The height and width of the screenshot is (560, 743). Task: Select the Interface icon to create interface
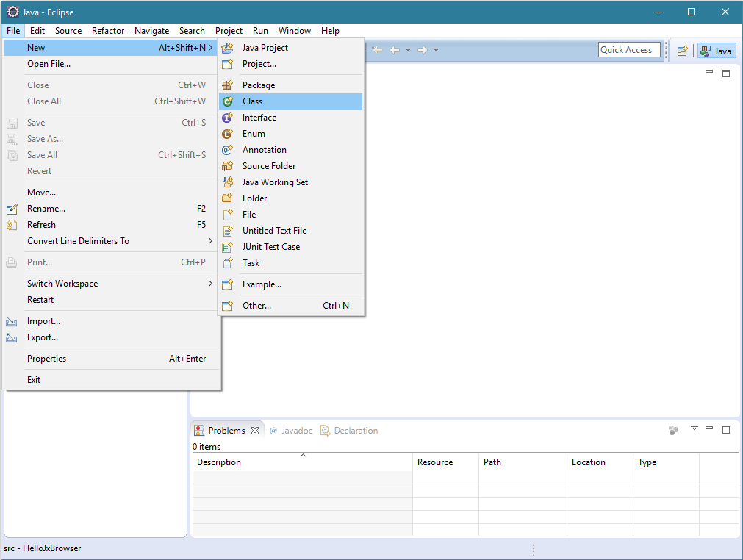point(227,117)
